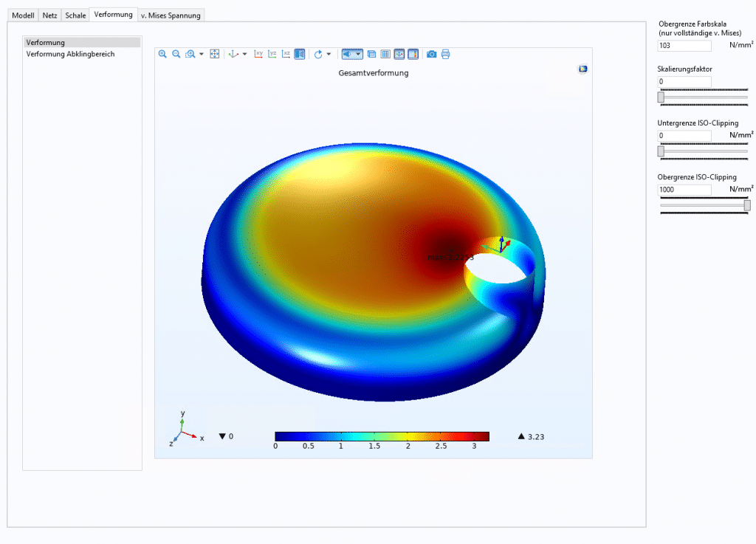Open the Netz tab
This screenshot has height=544, width=756.
(x=49, y=15)
